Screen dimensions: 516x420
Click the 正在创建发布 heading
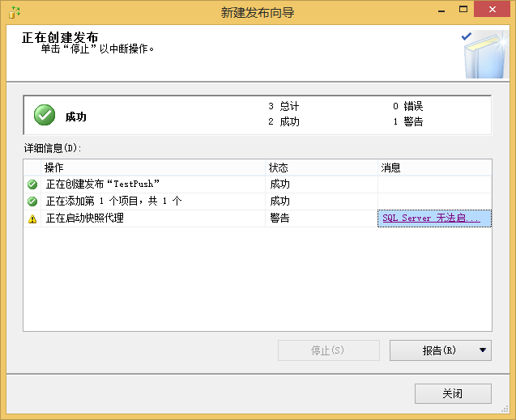point(60,37)
